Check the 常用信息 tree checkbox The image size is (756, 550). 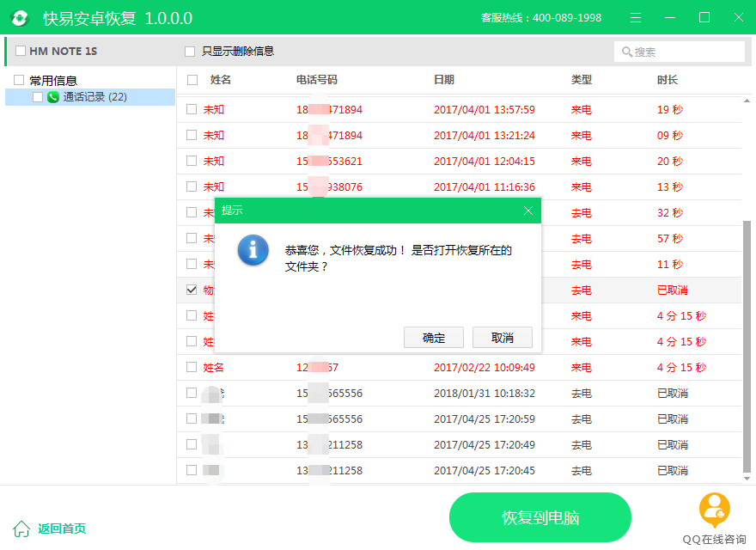pyautogui.click(x=19, y=80)
